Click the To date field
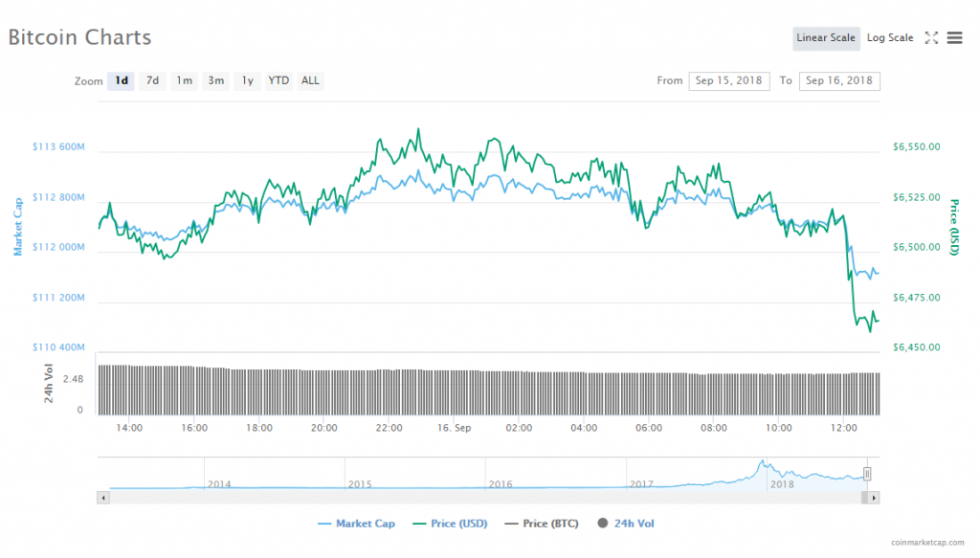 839,81
